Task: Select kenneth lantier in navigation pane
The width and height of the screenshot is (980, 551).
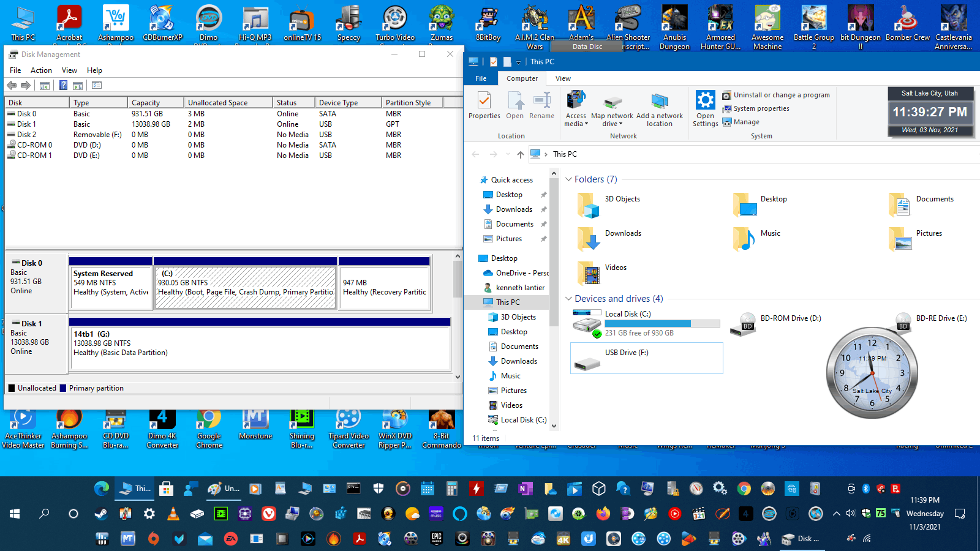Action: 513,288
